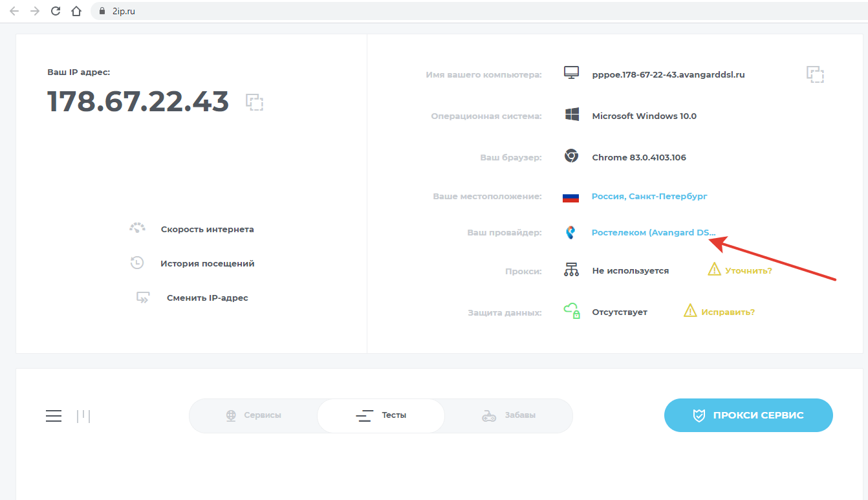
Task: Click the clock icon beside История посещений
Action: [137, 263]
